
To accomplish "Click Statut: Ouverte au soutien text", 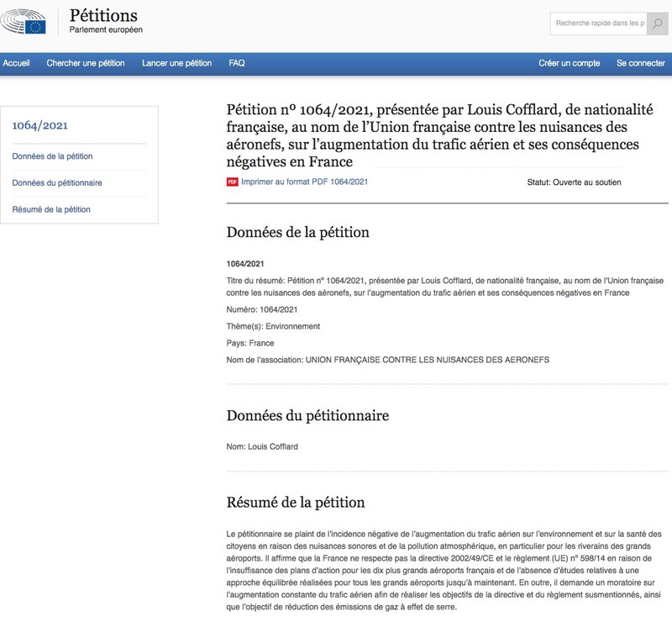I will [x=574, y=182].
